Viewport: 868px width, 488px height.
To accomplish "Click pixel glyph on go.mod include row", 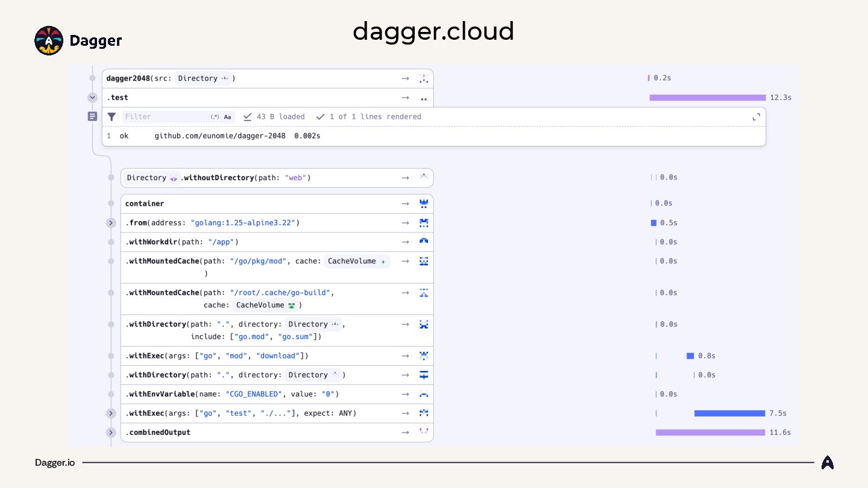I will [x=424, y=324].
